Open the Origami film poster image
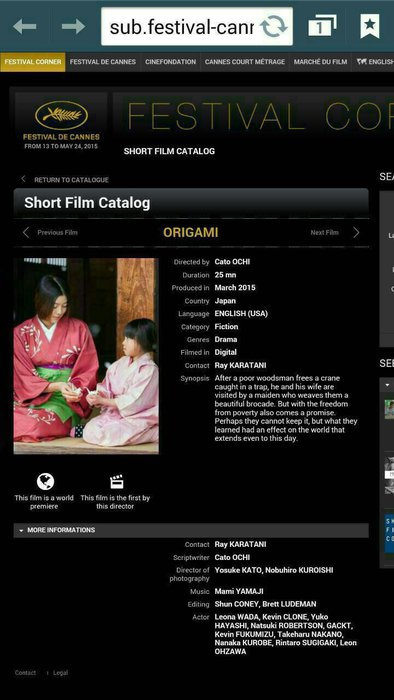394x700 pixels. pyautogui.click(x=86, y=356)
